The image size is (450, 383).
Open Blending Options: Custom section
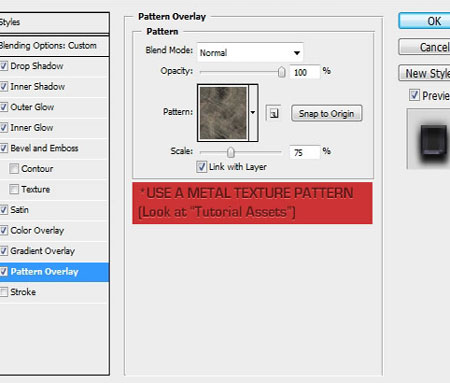[54, 46]
